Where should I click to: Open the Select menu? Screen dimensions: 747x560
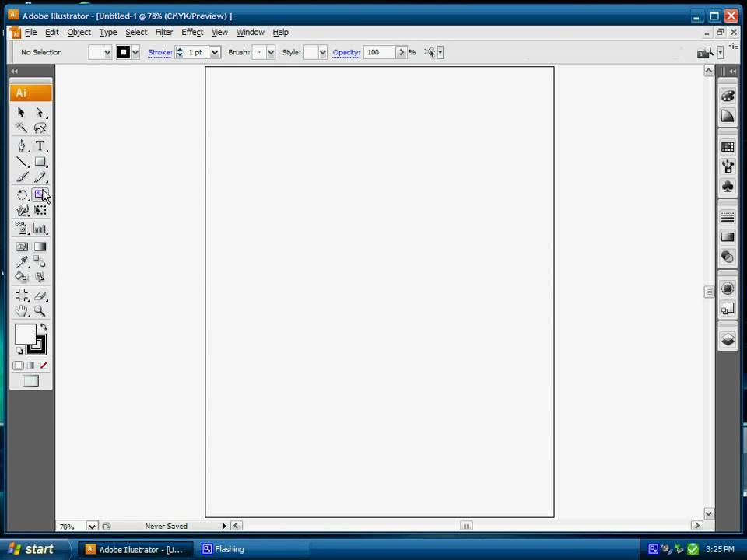point(136,32)
